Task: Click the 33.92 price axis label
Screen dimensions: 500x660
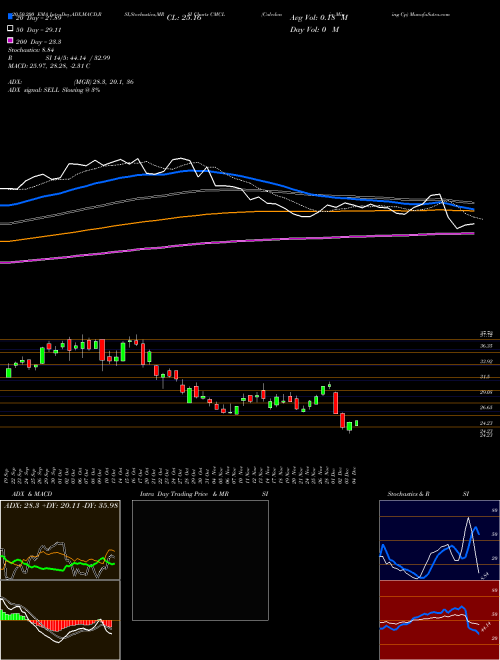Action: (x=486, y=361)
